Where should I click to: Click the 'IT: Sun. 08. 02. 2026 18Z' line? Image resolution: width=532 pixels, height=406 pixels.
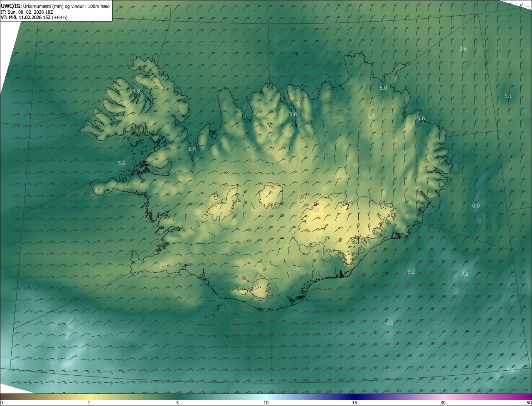pyautogui.click(x=27, y=12)
